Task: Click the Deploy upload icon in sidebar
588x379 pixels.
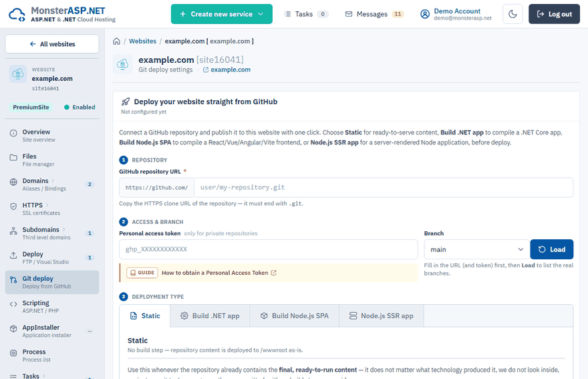Action: tap(13, 255)
